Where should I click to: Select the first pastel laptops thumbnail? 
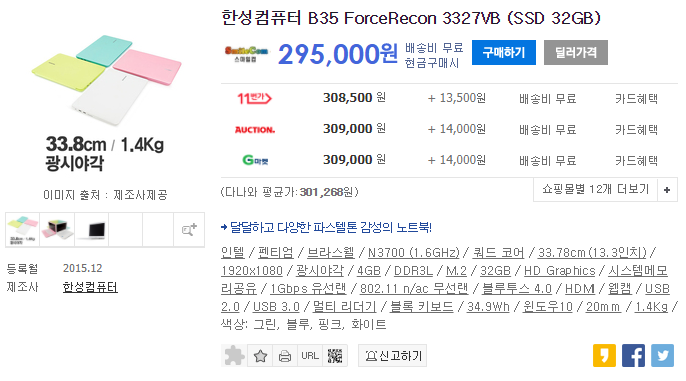click(x=23, y=230)
